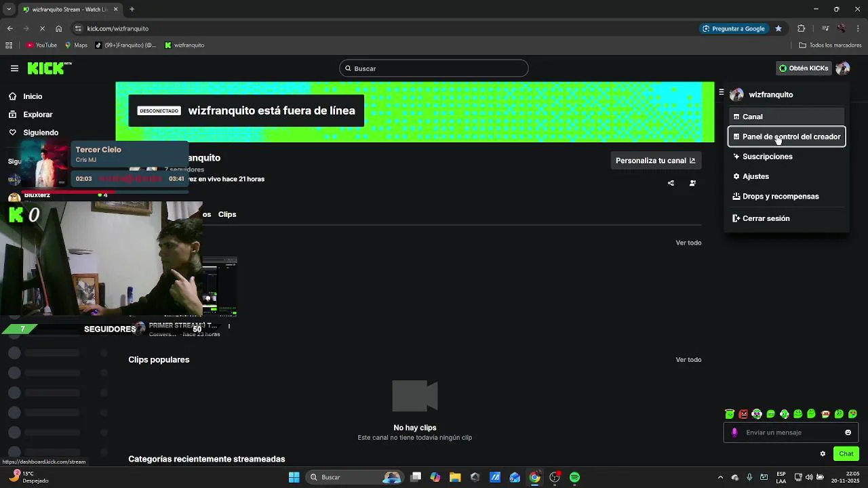Open the wizfranquito bookmark in bookmarks bar

[x=184, y=45]
